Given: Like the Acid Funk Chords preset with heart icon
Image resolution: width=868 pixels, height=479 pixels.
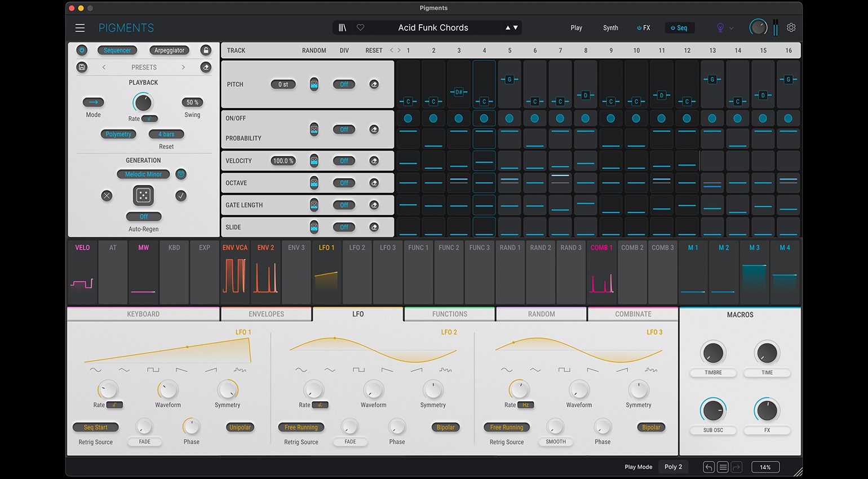Looking at the screenshot, I should 361,27.
